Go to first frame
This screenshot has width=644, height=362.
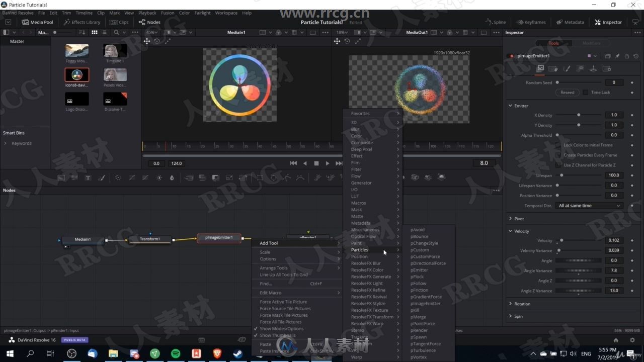click(294, 163)
